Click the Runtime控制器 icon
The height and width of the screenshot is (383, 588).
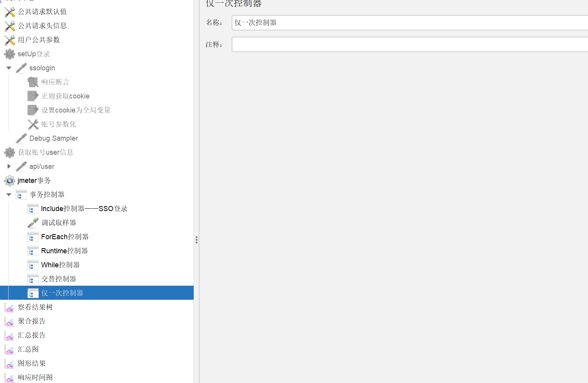click(x=33, y=251)
